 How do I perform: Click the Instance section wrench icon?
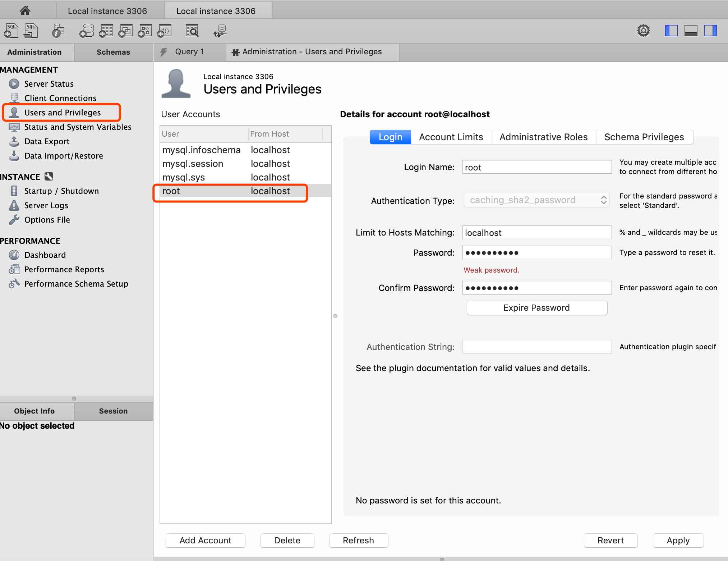[49, 176]
